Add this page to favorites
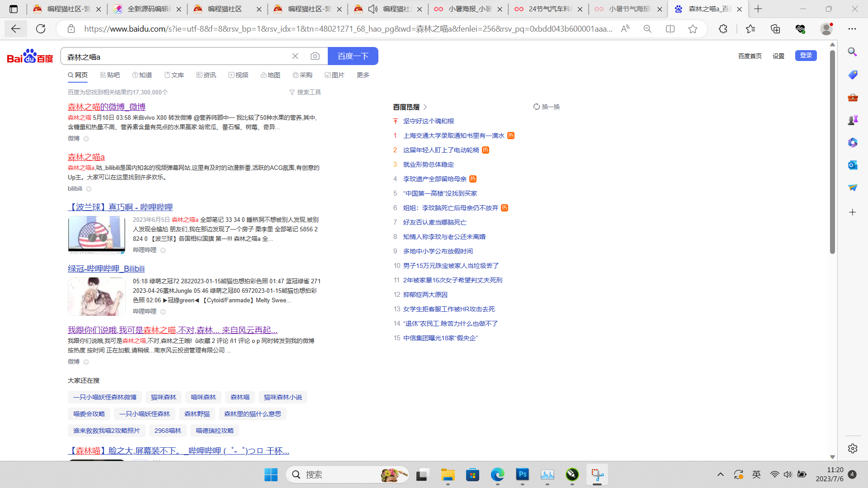868x488 pixels. (x=693, y=29)
